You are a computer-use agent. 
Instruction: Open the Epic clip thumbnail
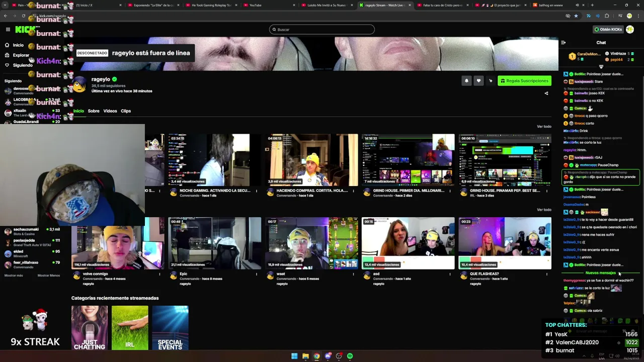[x=215, y=243]
